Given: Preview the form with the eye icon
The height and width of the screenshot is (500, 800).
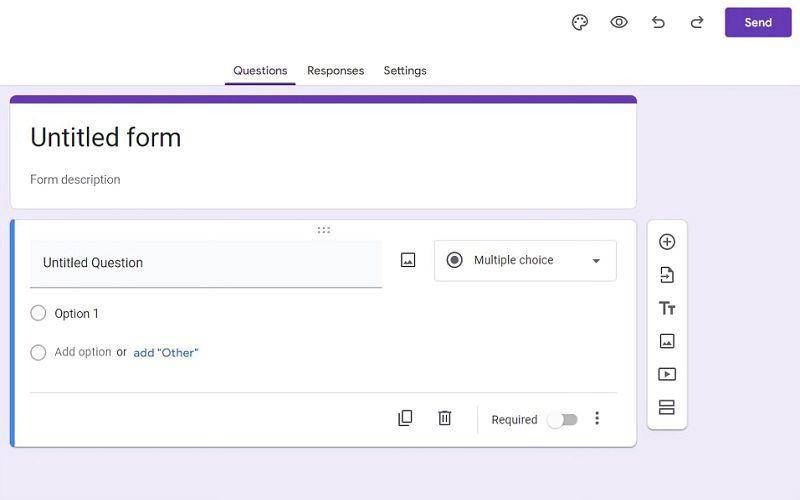Looking at the screenshot, I should (619, 22).
